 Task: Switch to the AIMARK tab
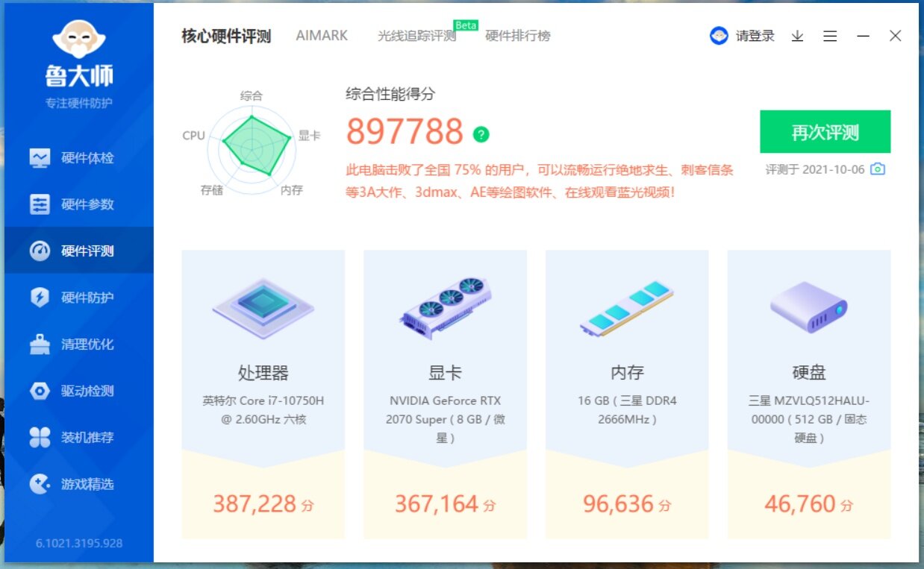click(x=322, y=36)
